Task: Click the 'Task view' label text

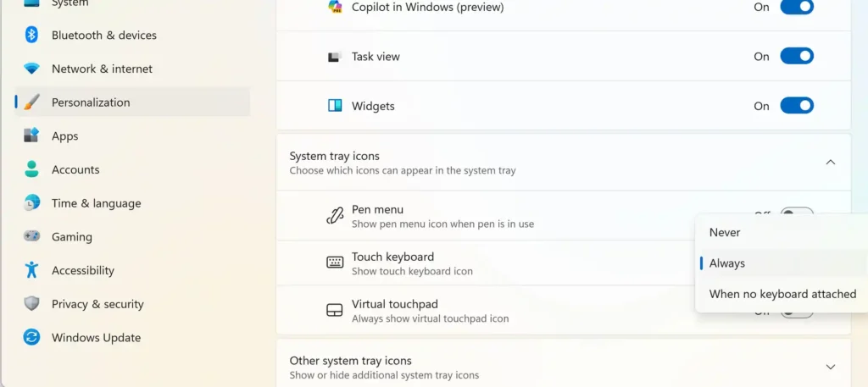Action: (x=376, y=57)
